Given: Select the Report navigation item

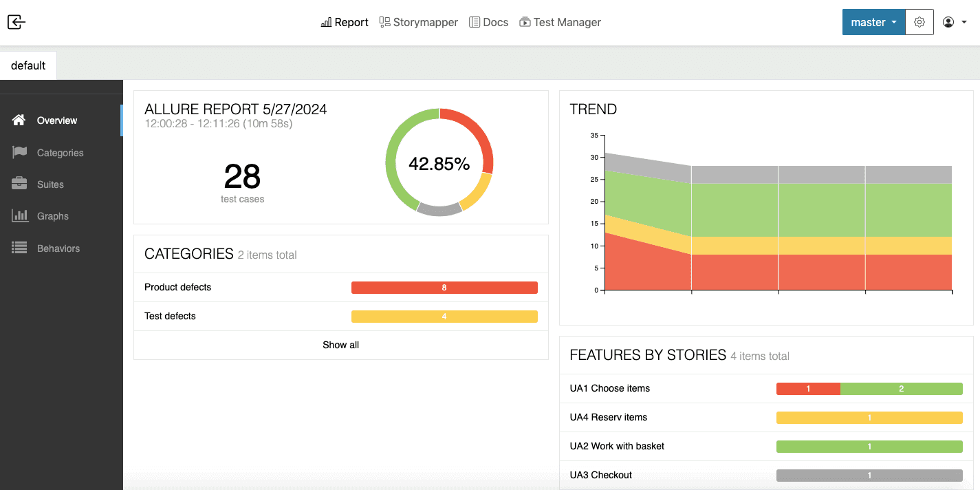Looking at the screenshot, I should click(345, 22).
